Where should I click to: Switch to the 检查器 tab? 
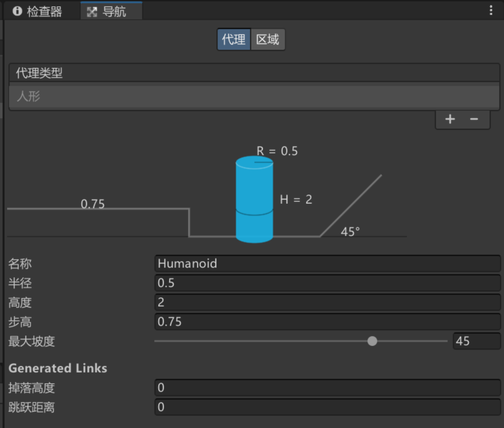[x=38, y=12]
